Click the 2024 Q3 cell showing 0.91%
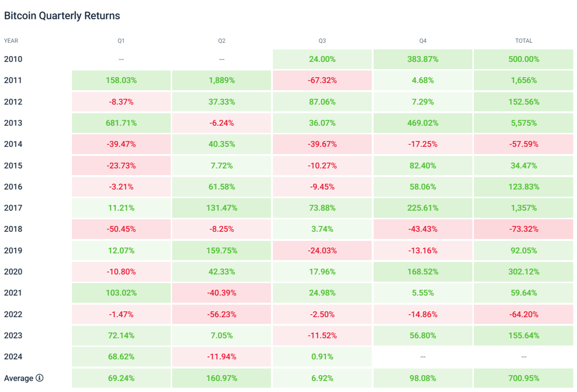This screenshot has height=392, width=577. (322, 357)
